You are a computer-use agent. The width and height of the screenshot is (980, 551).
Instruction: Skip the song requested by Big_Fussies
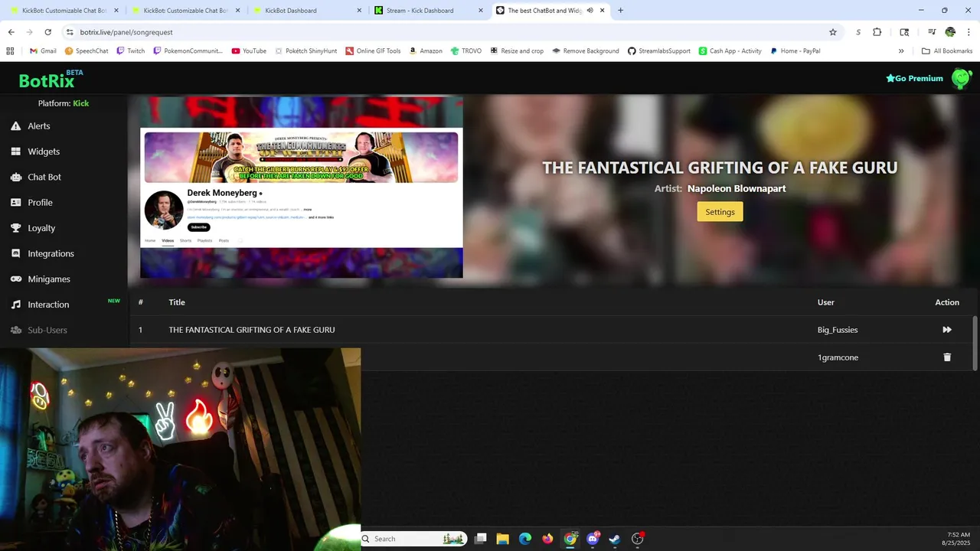pos(947,330)
